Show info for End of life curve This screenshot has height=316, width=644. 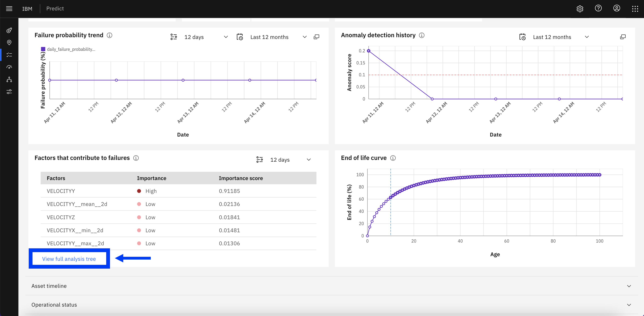click(393, 158)
